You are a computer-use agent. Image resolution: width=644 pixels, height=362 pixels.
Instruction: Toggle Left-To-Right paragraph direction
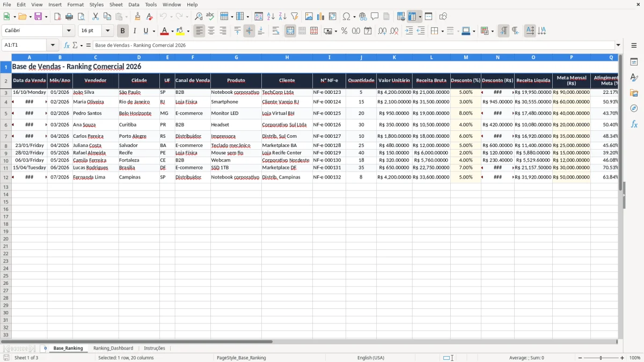503,31
